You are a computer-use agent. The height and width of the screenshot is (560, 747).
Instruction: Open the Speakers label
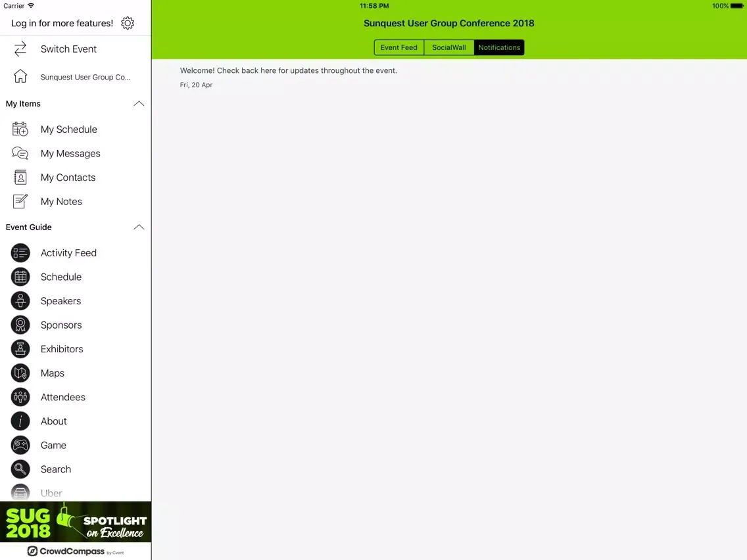(60, 301)
